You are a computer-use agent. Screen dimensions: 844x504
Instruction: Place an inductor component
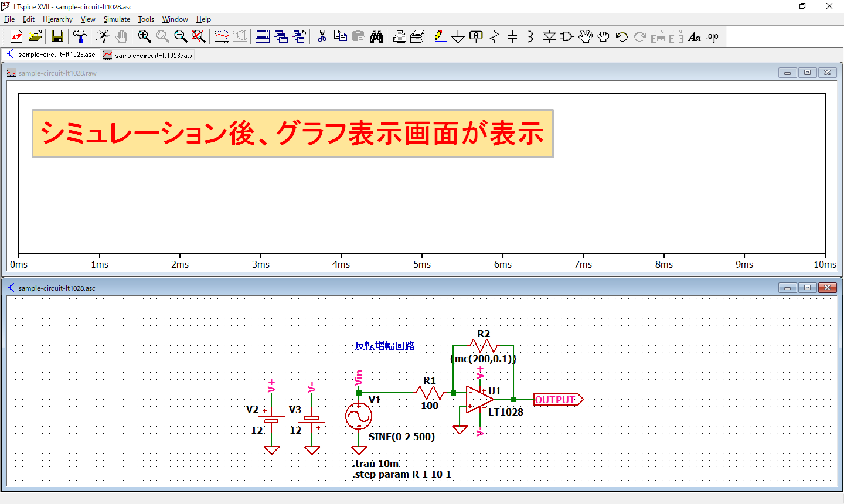pos(529,36)
